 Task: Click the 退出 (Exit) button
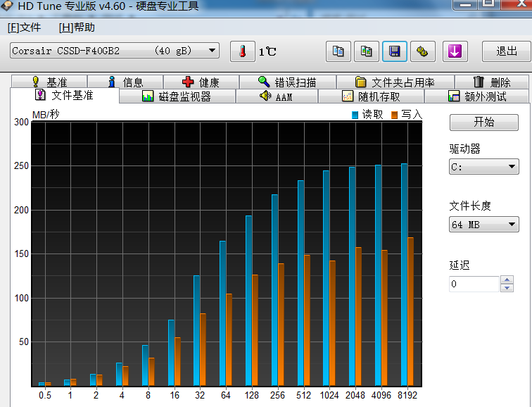pos(506,51)
